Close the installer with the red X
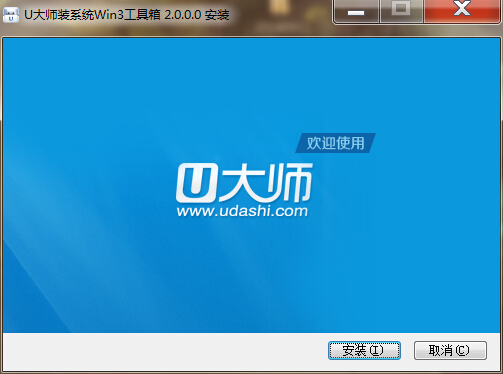Image resolution: width=503 pixels, height=374 pixels. [462, 11]
